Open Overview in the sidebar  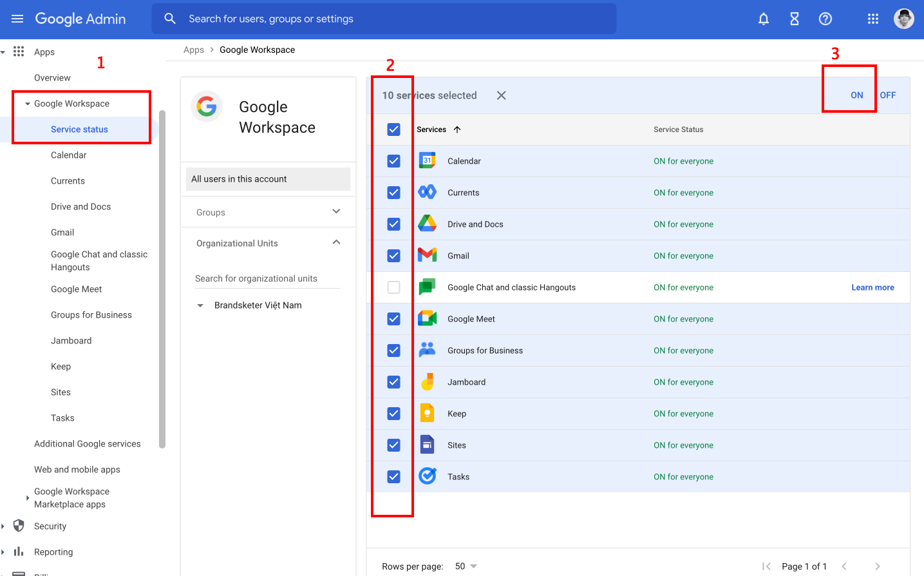(x=52, y=78)
